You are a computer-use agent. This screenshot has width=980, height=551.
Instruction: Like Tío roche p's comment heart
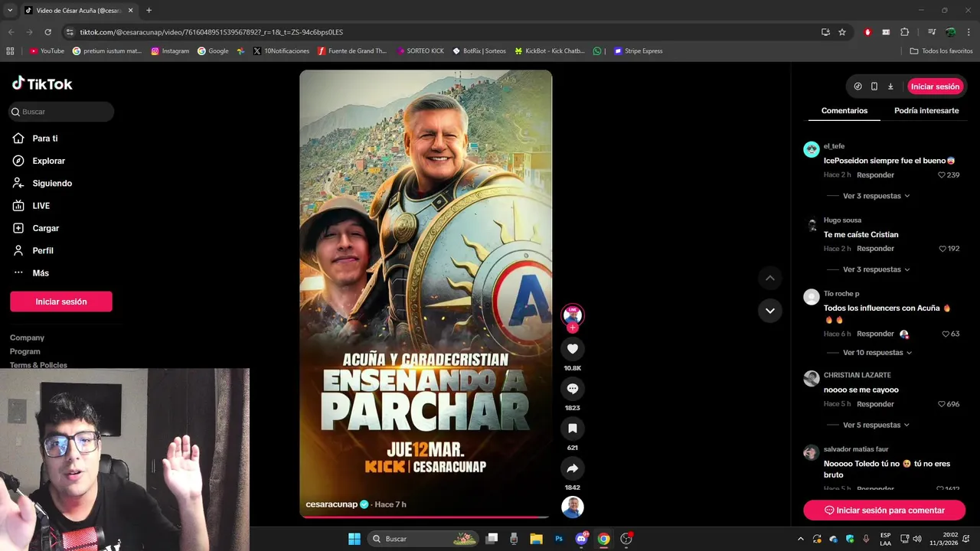[x=946, y=334]
